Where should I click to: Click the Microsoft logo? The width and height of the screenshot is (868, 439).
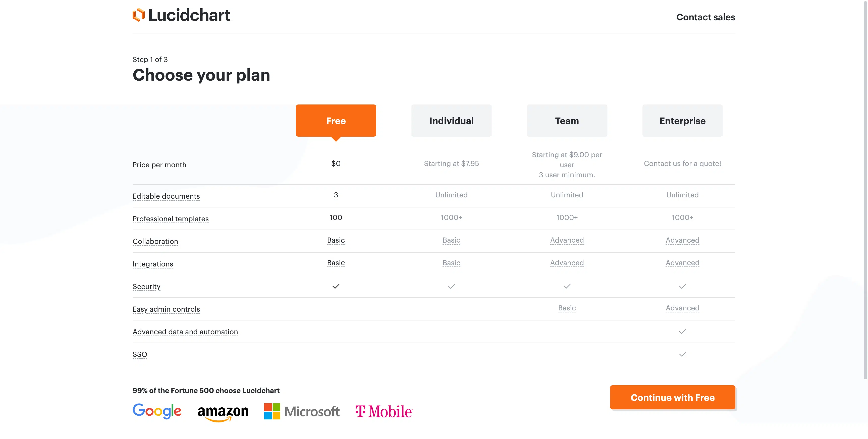302,411
